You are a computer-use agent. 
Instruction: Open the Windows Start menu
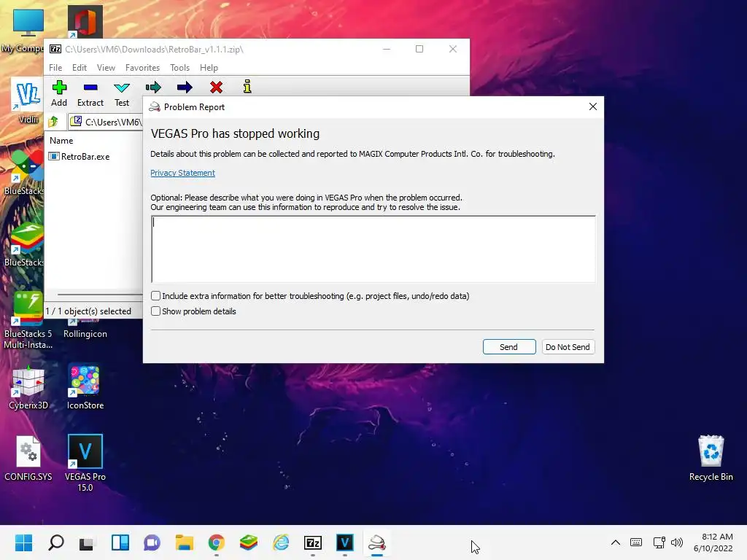point(24,542)
